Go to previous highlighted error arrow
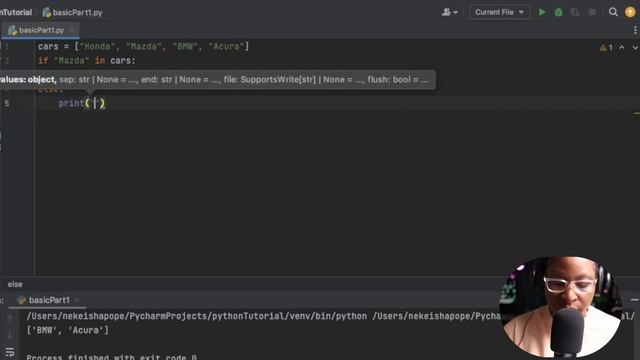 pos(622,48)
